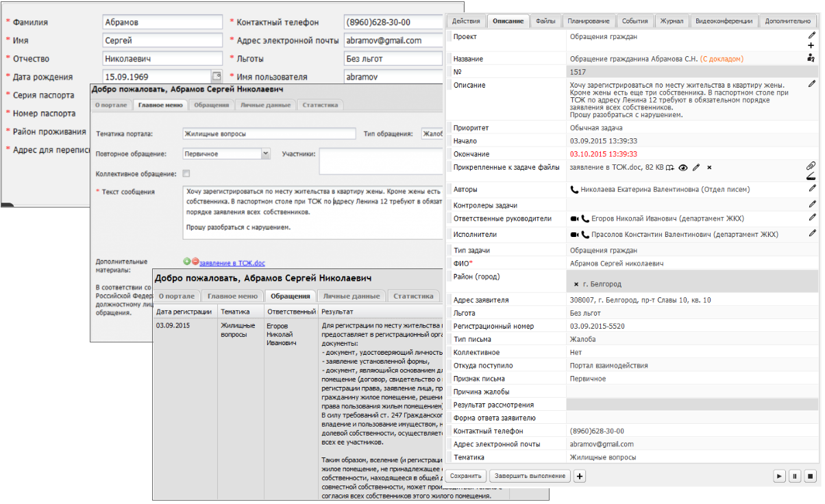Open the Дополнительно tab
825x504 pixels.
[788, 21]
